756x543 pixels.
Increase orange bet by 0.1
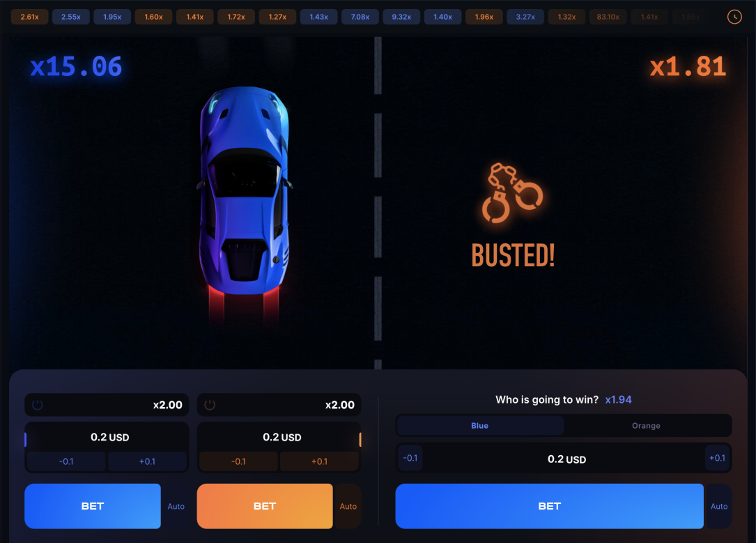click(320, 461)
